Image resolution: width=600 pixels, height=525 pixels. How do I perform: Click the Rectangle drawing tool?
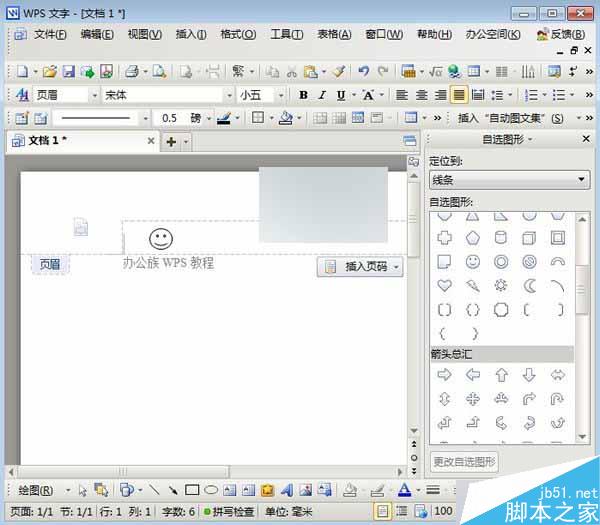(192, 490)
